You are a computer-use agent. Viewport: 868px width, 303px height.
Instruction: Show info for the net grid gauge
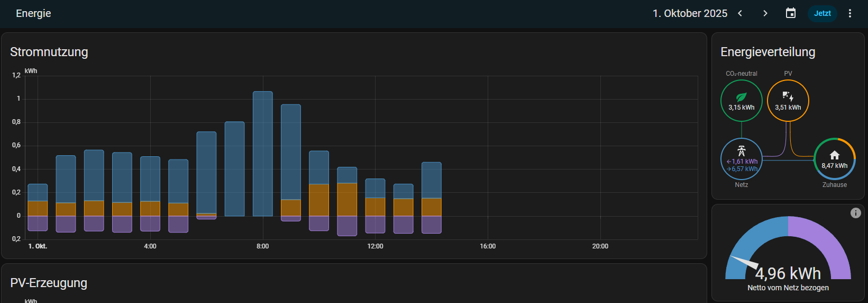pyautogui.click(x=855, y=213)
